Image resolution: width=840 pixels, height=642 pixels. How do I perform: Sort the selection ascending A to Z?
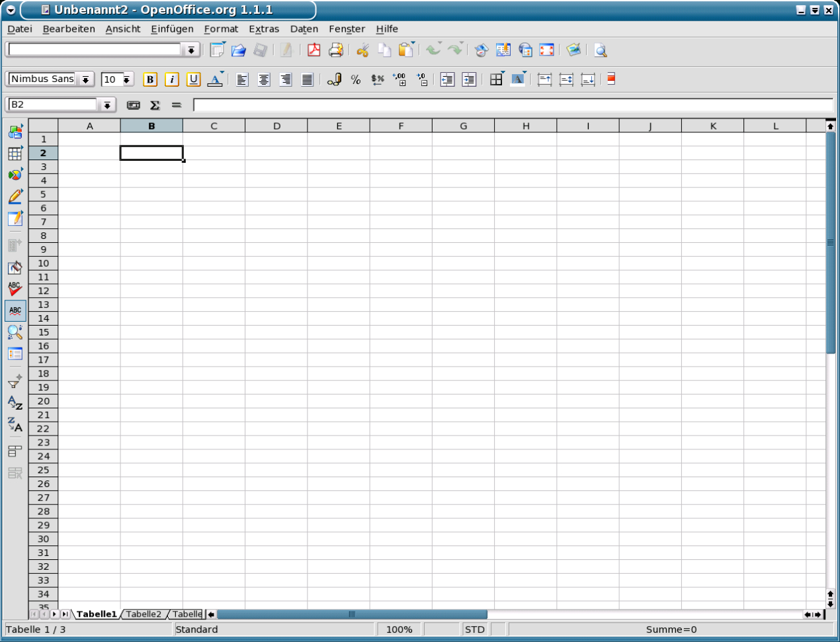15,402
